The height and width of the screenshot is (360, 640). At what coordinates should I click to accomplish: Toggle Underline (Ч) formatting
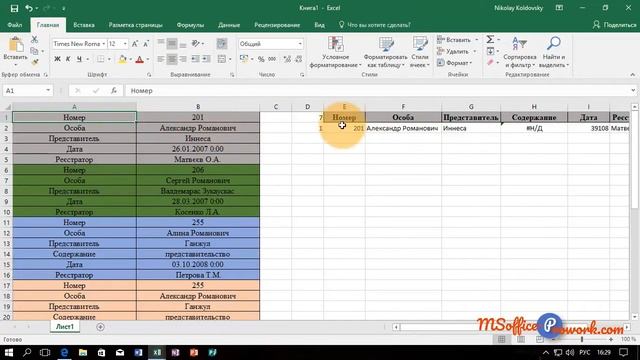(x=79, y=59)
